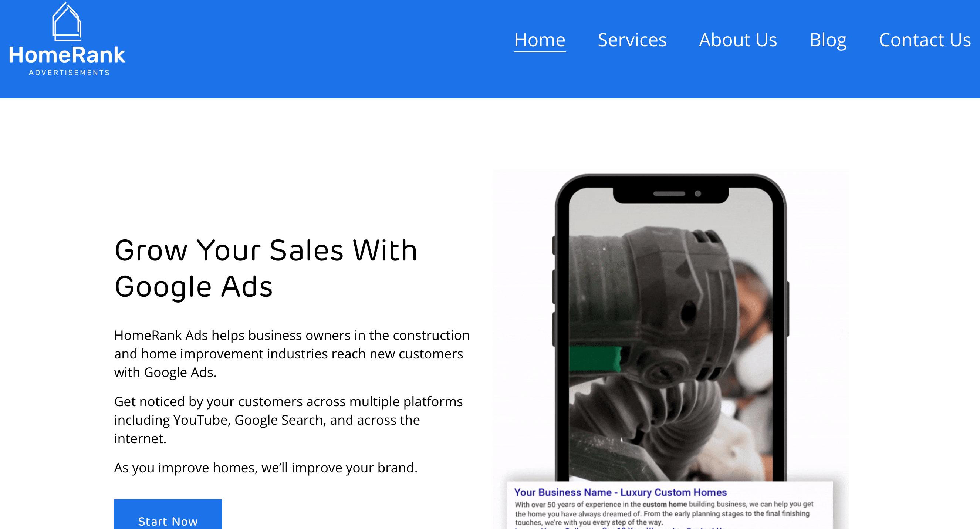
Task: Click the phone's earpiece speaker bar
Action: pos(669,194)
